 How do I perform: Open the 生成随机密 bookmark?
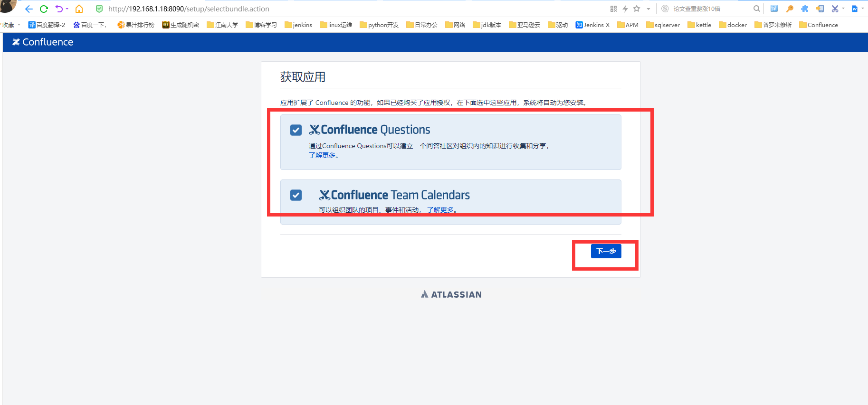181,25
